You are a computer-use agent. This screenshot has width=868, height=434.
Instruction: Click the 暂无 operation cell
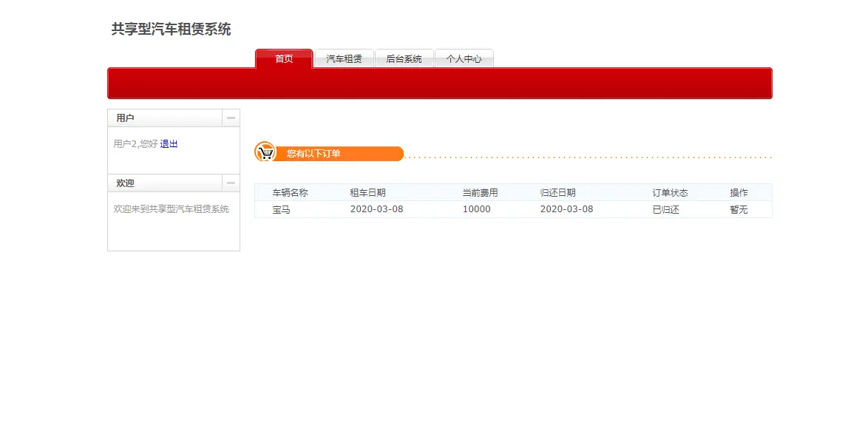[x=739, y=209]
